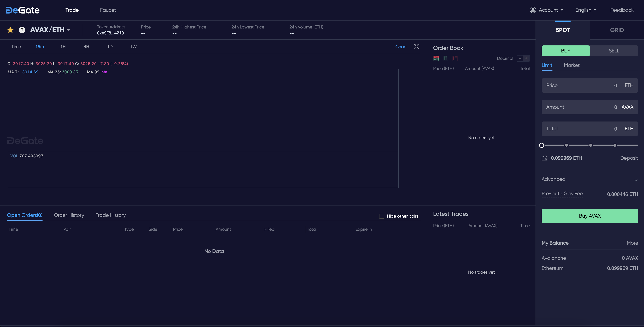Select the Market order tab

[x=572, y=65]
